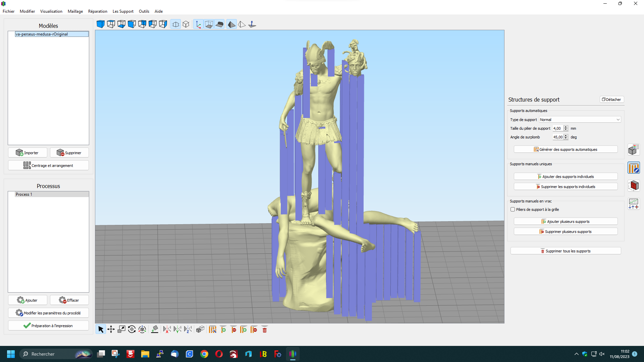Toggle the build volume outline display
Screen dimensions: 644x362
(x=209, y=24)
